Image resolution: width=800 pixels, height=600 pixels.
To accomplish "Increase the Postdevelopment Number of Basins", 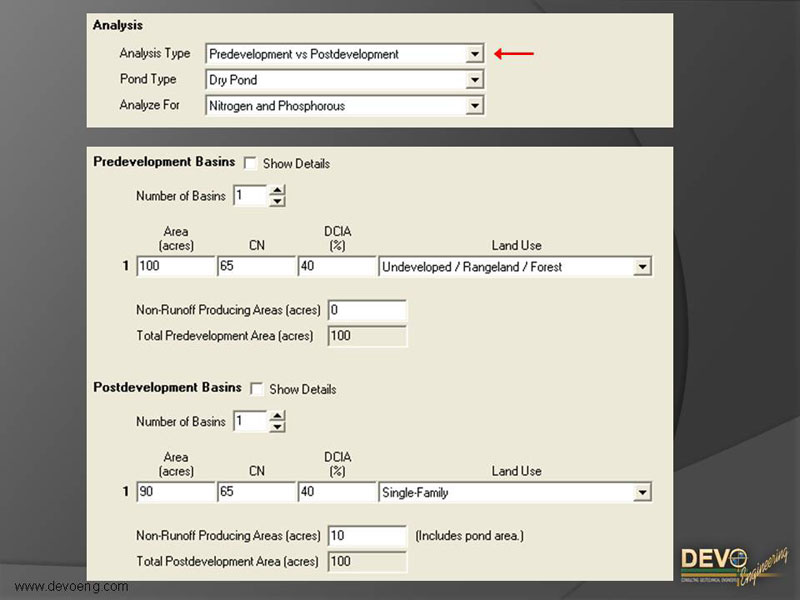I will point(277,416).
